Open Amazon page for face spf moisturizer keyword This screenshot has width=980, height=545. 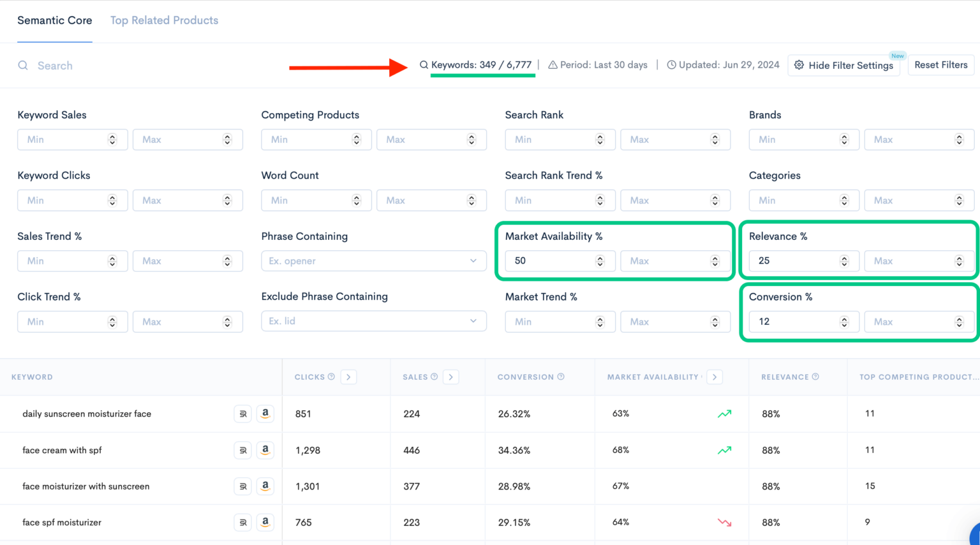click(265, 522)
